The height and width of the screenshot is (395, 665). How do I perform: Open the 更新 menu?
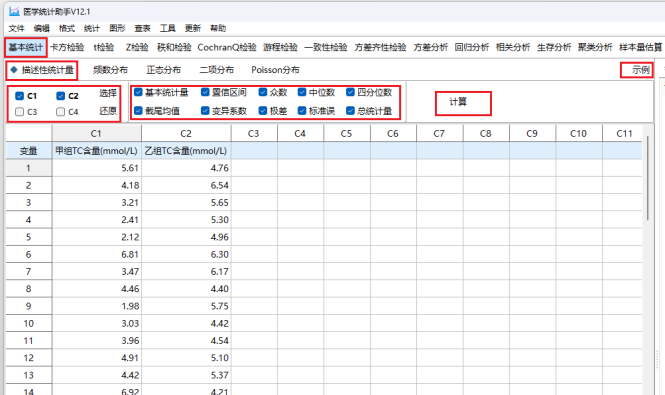point(193,28)
